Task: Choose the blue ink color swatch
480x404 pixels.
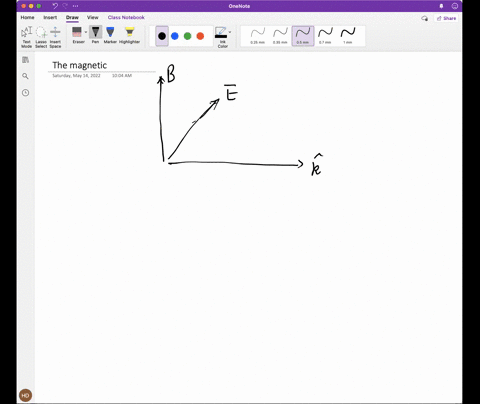Action: point(175,36)
